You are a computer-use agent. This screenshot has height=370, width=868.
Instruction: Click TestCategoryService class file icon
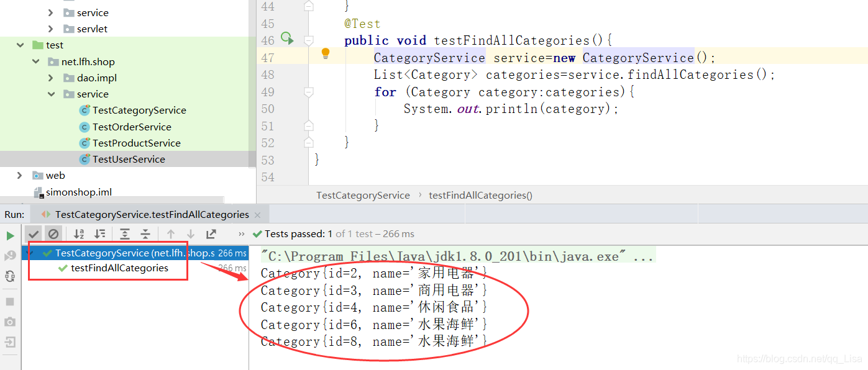click(85, 111)
